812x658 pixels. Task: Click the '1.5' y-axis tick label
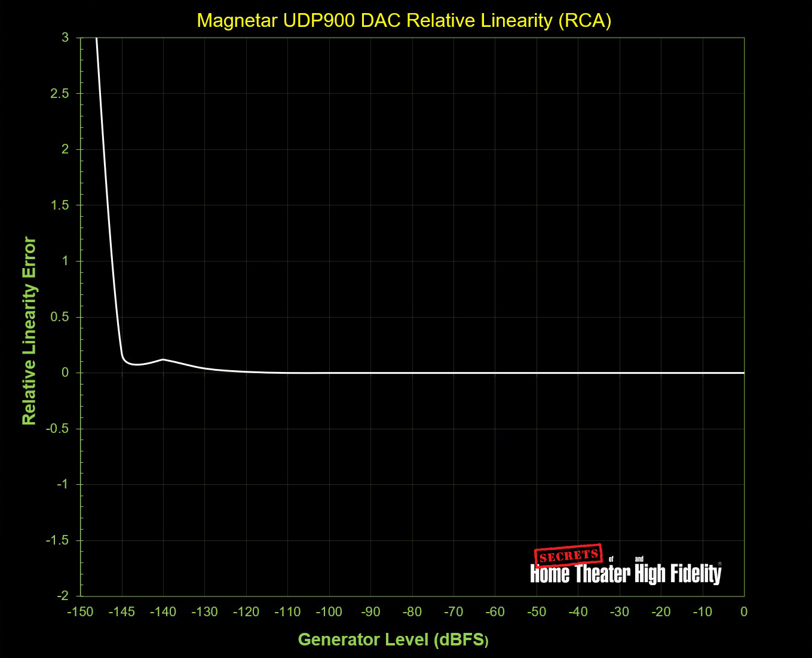60,205
